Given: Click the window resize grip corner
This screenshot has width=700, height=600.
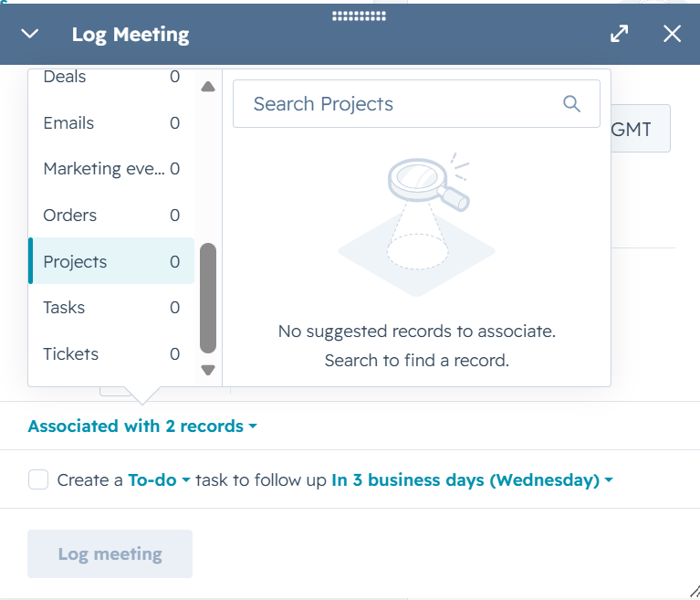Looking at the screenshot, I should pyautogui.click(x=695, y=590).
